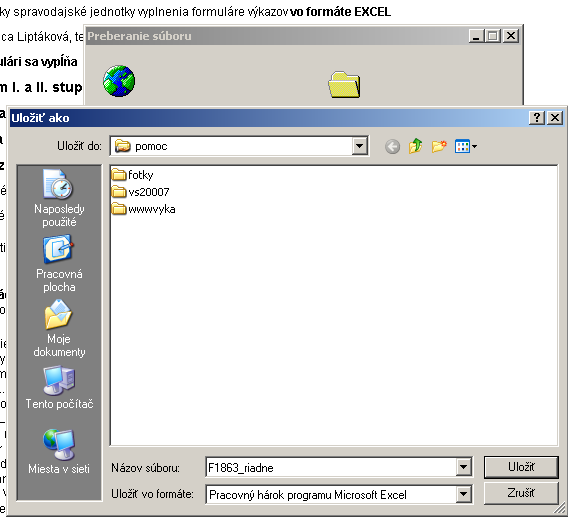Select the fotky folder
This screenshot has width=568, height=518.
133,175
